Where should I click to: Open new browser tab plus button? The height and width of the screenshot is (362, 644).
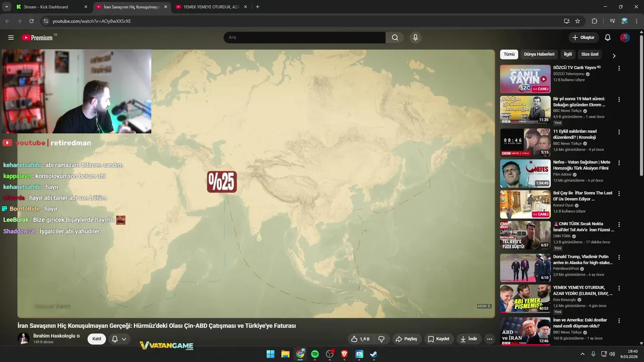tap(258, 7)
